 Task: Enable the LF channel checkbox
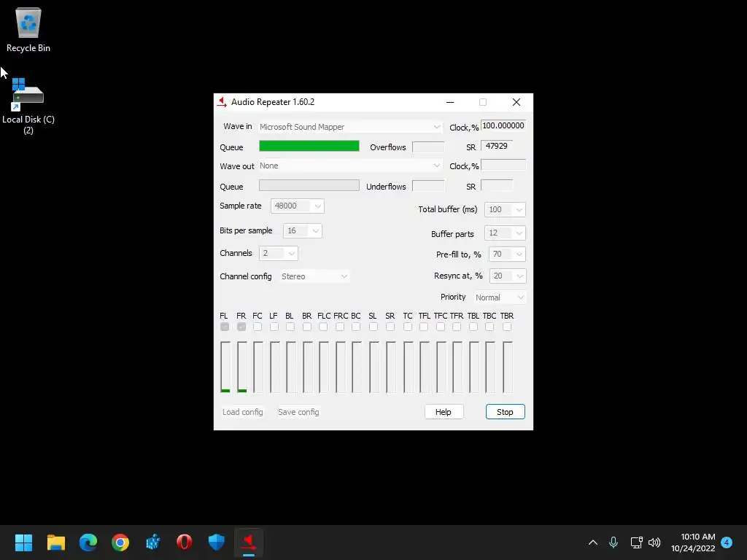[x=274, y=327]
